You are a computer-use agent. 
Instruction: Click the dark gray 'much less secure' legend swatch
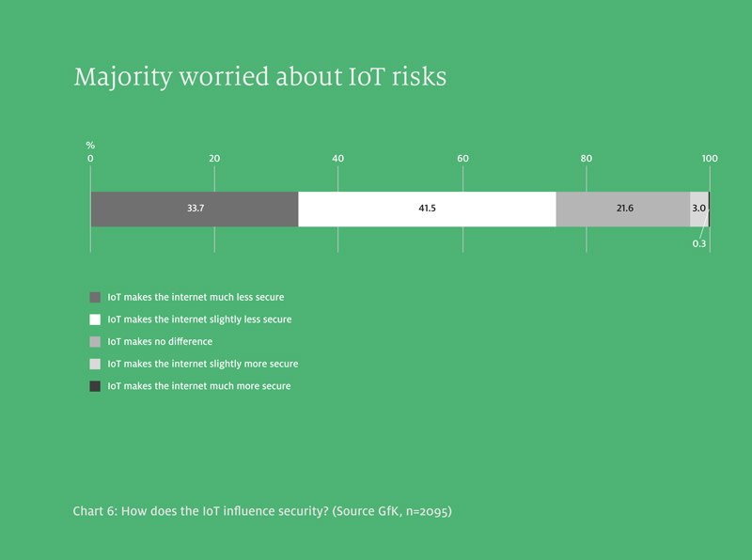[x=95, y=297]
